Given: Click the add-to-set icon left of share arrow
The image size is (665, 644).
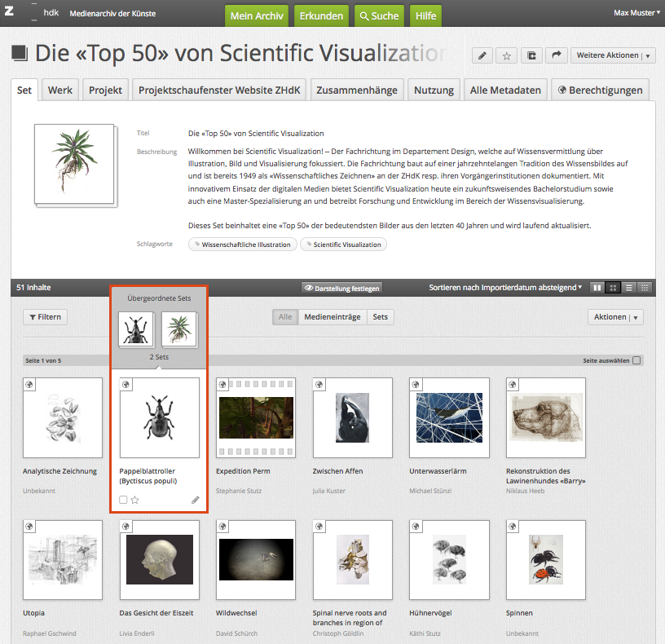Looking at the screenshot, I should tap(531, 55).
